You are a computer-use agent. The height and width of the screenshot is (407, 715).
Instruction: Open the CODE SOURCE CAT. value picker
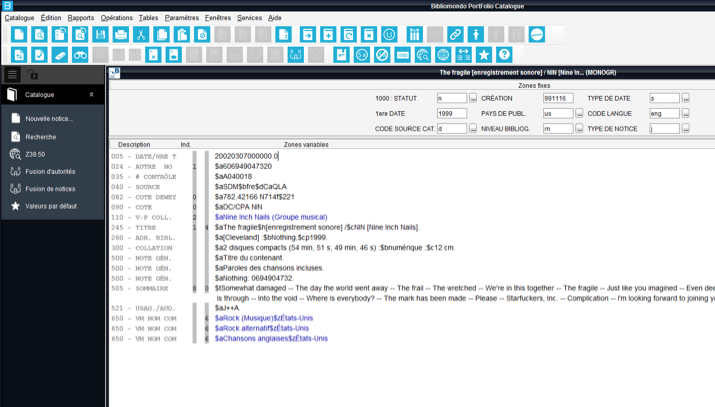tap(473, 129)
